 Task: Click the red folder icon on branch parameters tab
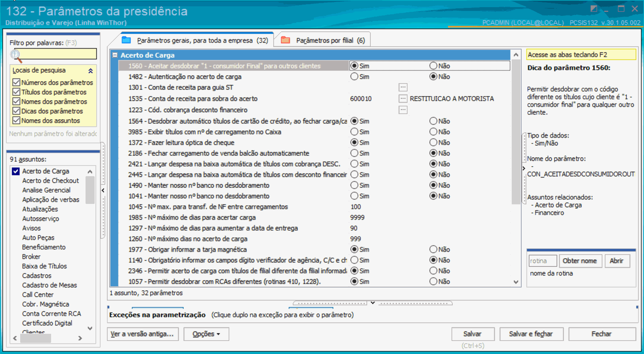tap(286, 40)
